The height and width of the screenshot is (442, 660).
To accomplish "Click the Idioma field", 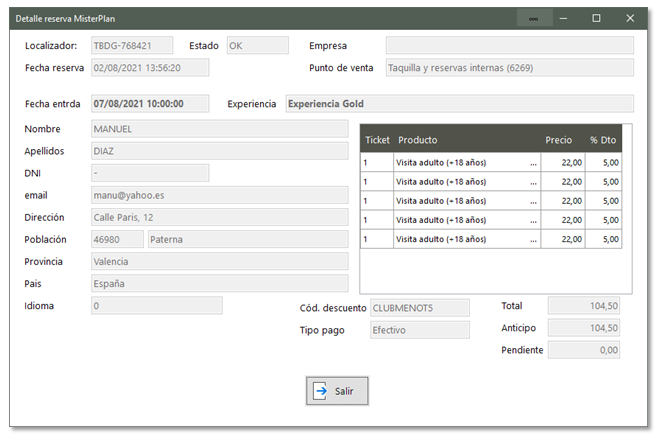I will [157, 306].
